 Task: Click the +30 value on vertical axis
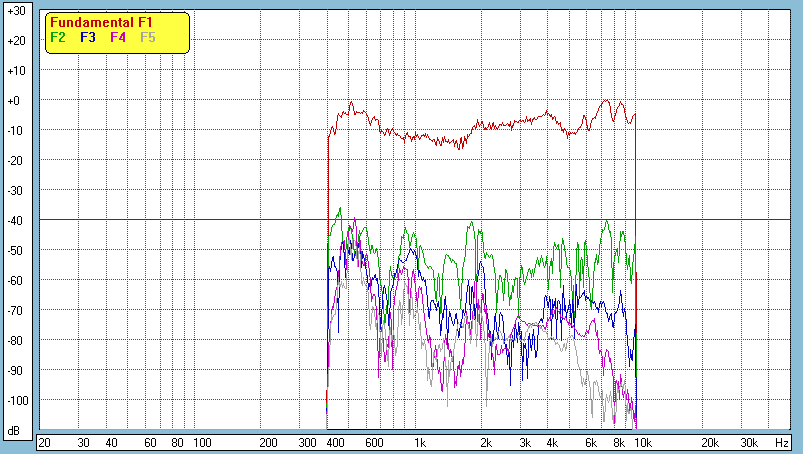point(15,11)
